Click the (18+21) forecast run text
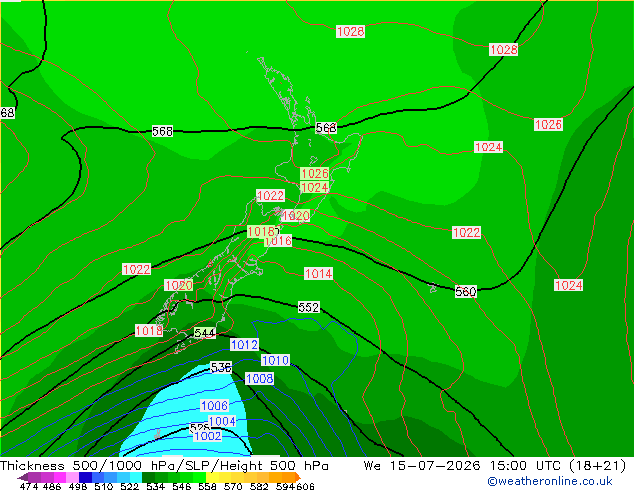Screen dimensions: 634x490 pyautogui.click(x=598, y=466)
